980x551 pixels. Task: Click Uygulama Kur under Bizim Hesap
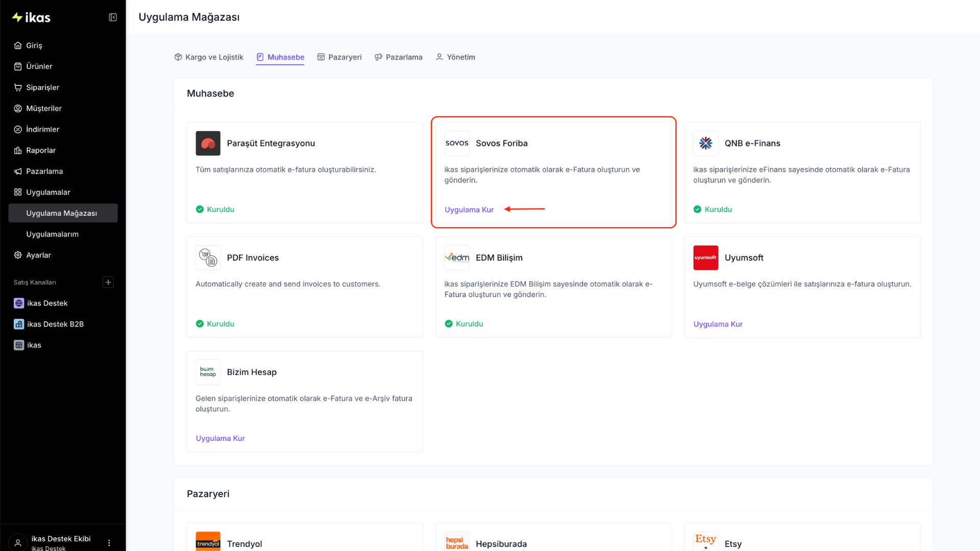220,438
